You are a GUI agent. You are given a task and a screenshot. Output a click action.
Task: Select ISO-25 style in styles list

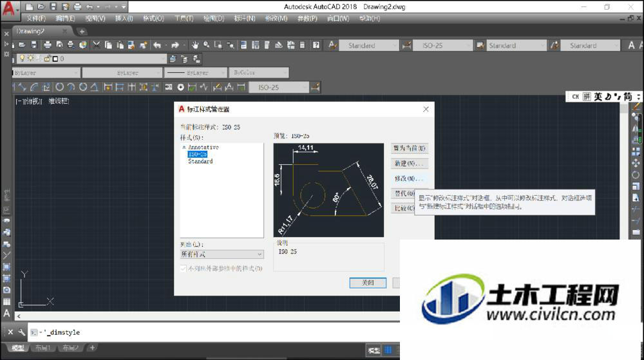[198, 155]
